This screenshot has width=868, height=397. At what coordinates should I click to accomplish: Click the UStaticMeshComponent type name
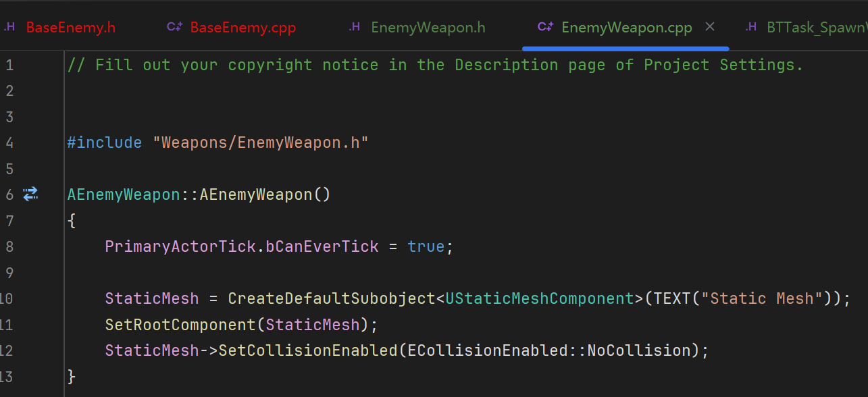tap(540, 298)
